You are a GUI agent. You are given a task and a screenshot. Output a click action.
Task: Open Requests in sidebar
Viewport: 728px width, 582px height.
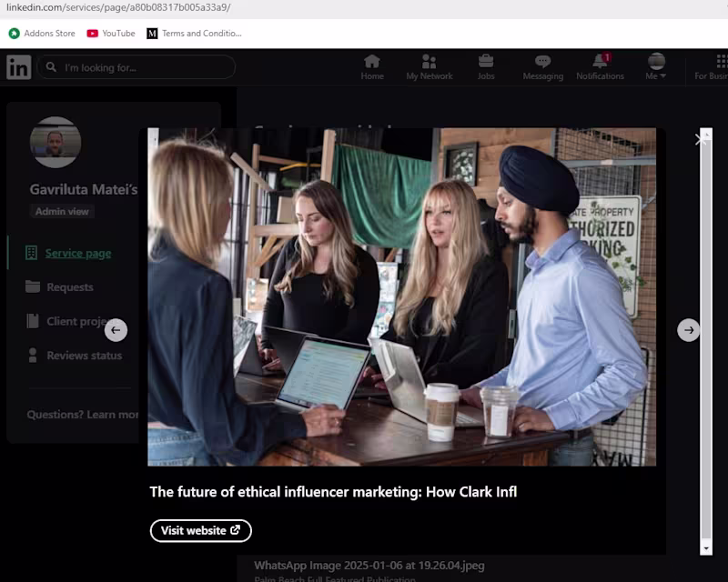click(70, 287)
